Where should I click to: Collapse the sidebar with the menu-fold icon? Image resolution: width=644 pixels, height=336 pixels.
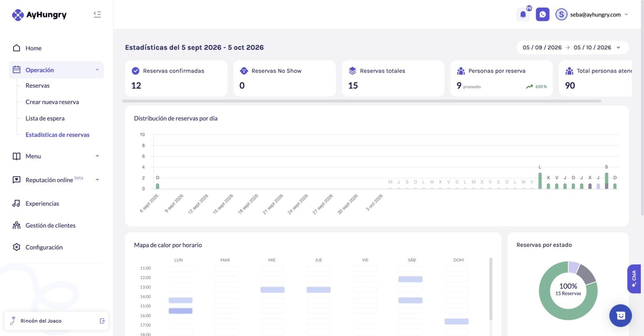(97, 14)
